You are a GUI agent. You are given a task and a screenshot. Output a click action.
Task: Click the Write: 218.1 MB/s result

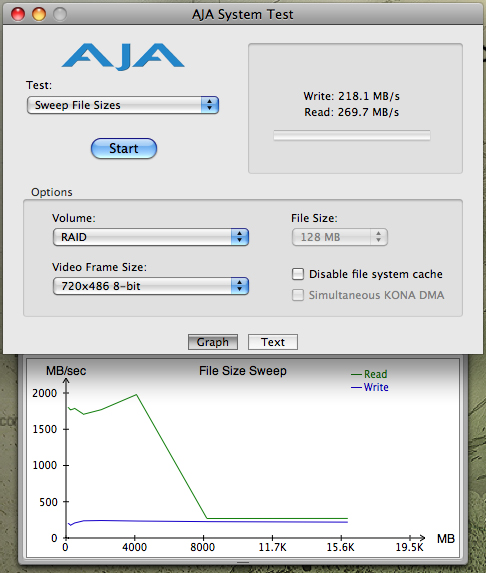click(x=352, y=96)
